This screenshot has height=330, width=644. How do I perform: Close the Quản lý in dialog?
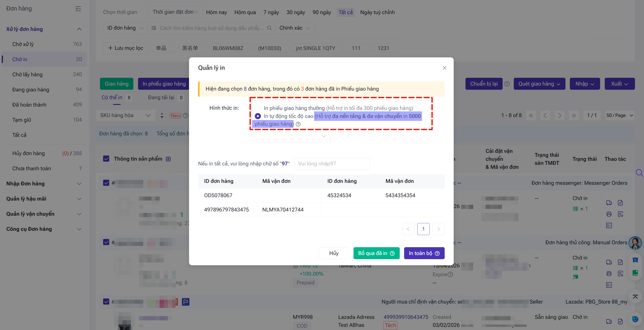point(444,68)
